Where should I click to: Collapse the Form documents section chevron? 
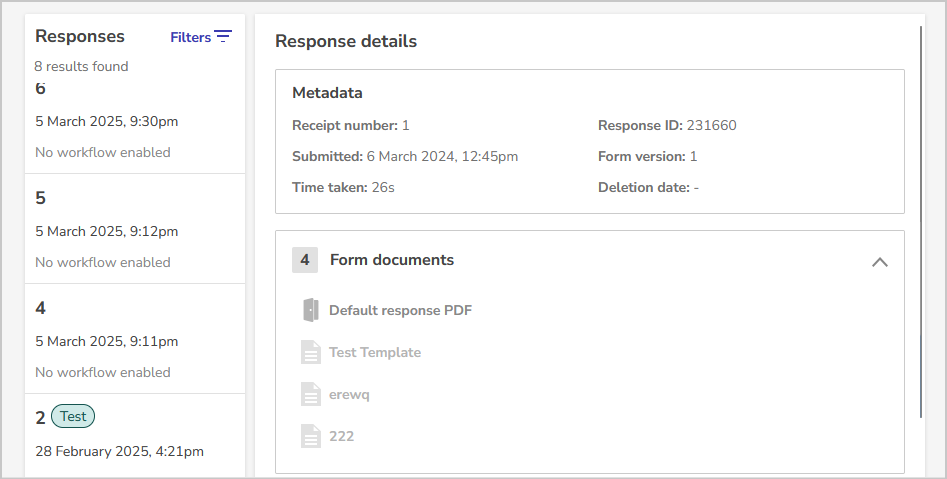[880, 261]
